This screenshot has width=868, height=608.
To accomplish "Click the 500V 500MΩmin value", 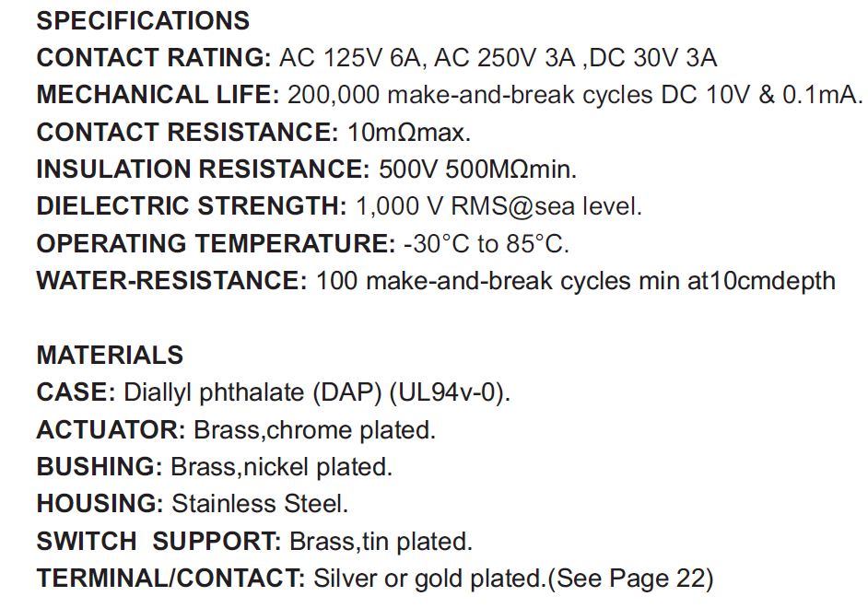I will click(477, 170).
